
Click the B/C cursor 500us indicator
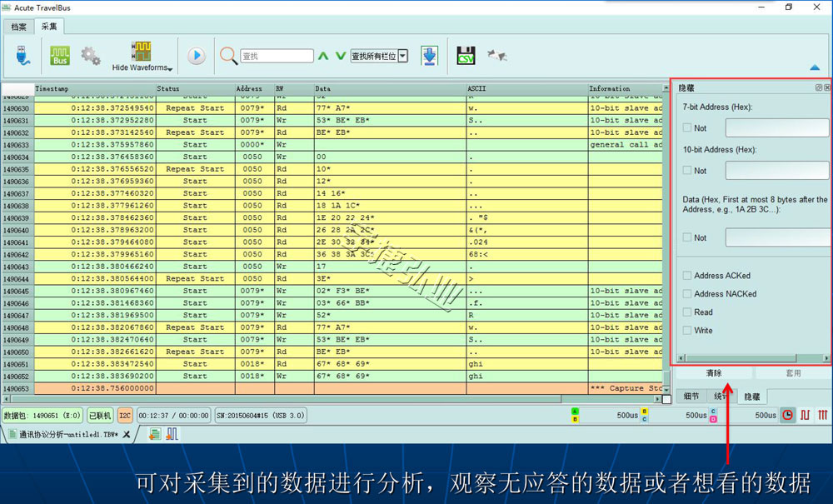[x=675, y=416]
